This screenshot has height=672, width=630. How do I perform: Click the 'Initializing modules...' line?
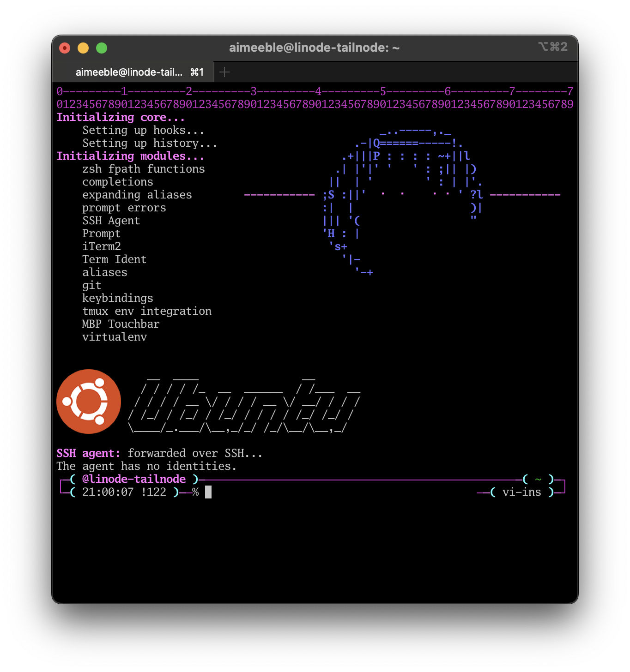point(130,156)
